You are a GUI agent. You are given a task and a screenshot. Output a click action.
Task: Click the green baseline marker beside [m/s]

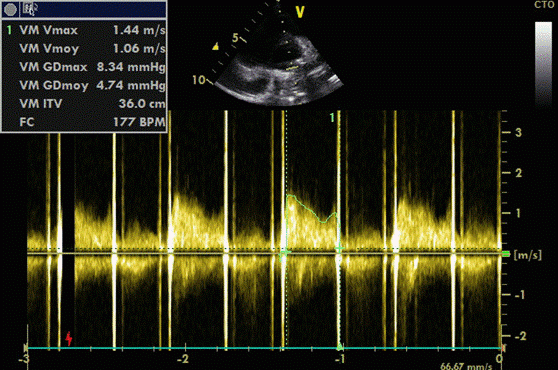(x=506, y=254)
